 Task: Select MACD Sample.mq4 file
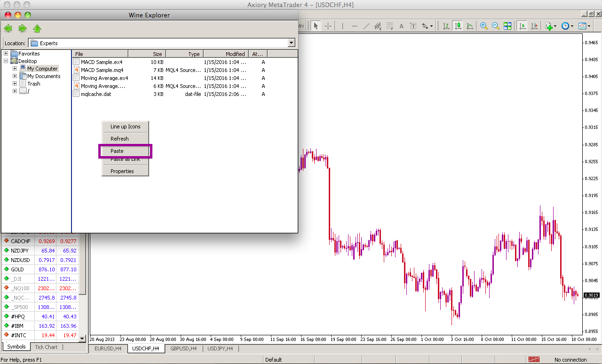[x=102, y=70]
